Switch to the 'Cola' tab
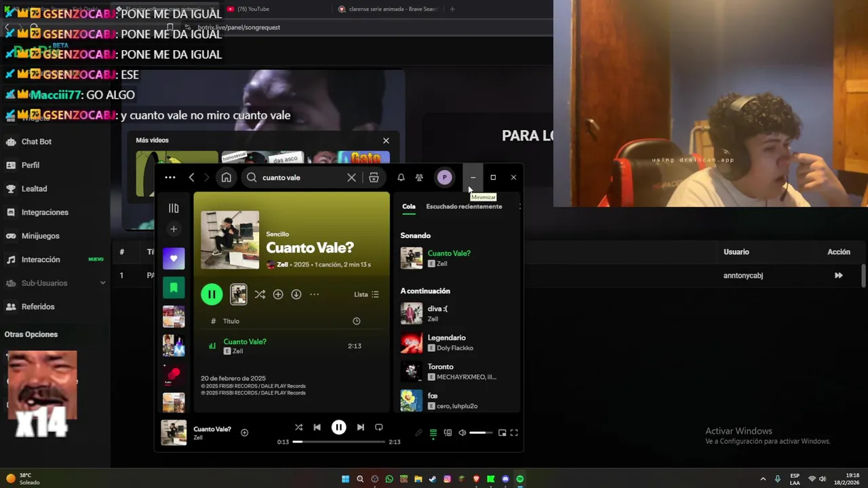Image resolution: width=868 pixels, height=488 pixels. pyautogui.click(x=409, y=206)
